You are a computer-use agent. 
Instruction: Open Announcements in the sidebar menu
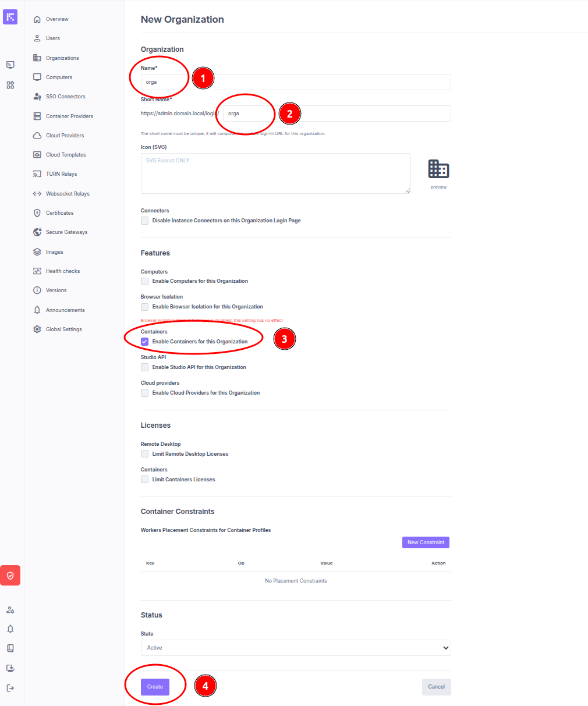pyautogui.click(x=65, y=310)
